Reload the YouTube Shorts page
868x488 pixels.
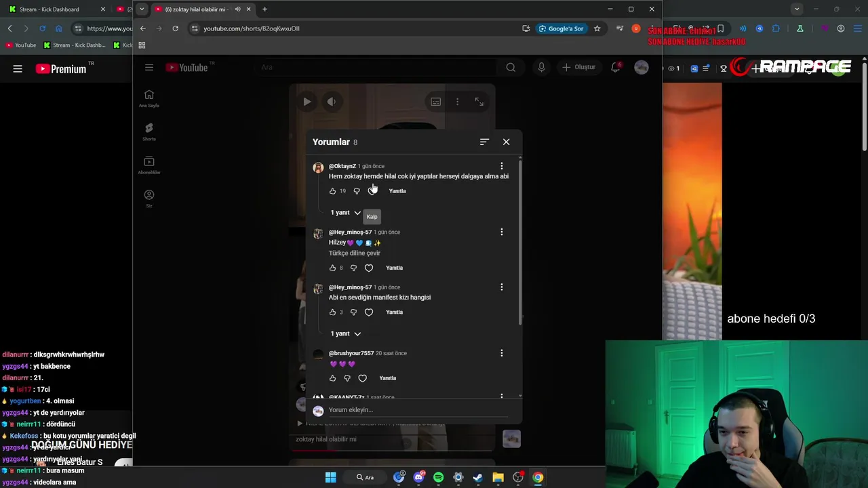coord(175,28)
